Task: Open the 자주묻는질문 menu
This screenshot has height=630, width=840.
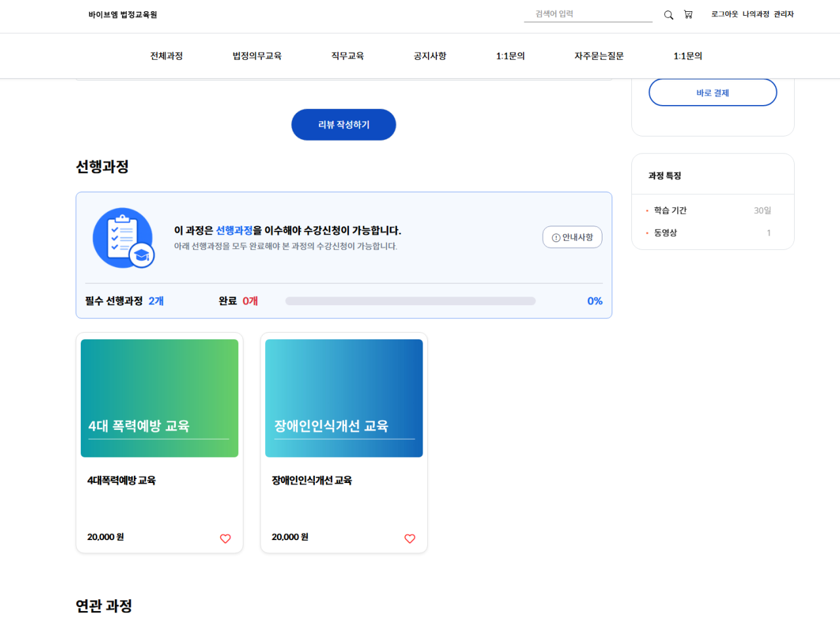Action: 599,56
